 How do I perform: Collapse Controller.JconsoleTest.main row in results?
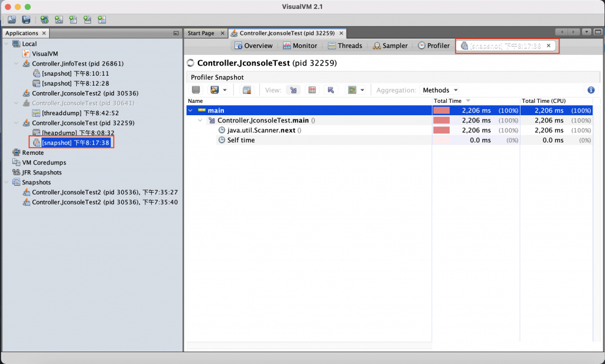click(200, 121)
